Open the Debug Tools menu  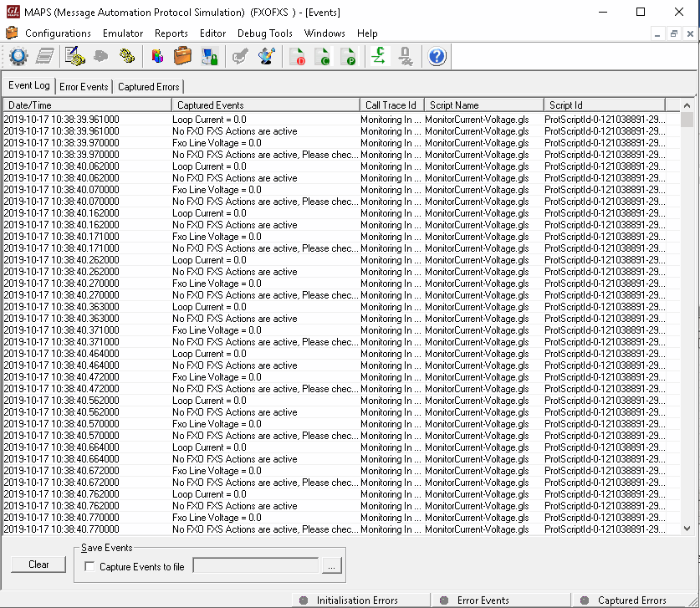pyautogui.click(x=265, y=33)
